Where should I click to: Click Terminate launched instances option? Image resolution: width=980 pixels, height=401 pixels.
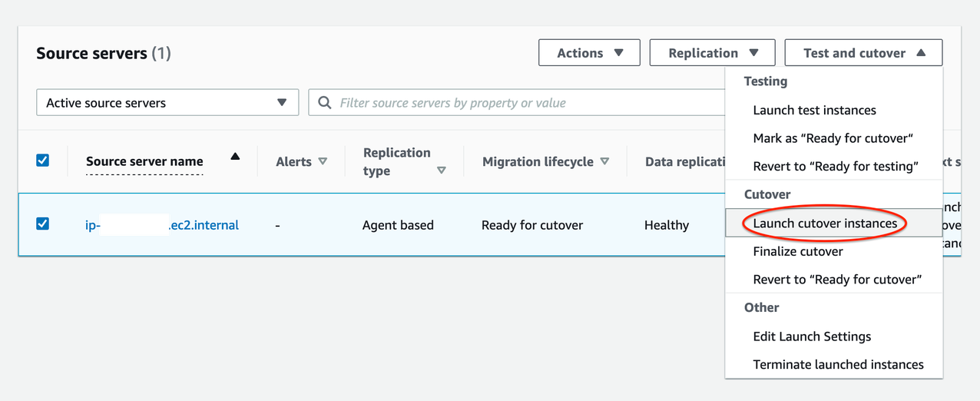tap(838, 364)
